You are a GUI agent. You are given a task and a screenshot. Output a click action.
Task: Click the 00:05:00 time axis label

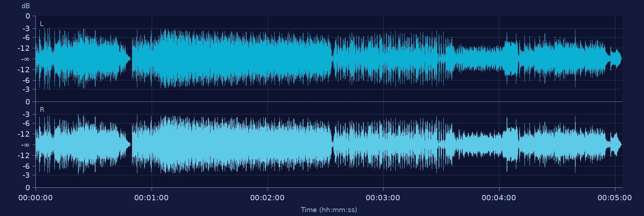point(615,198)
